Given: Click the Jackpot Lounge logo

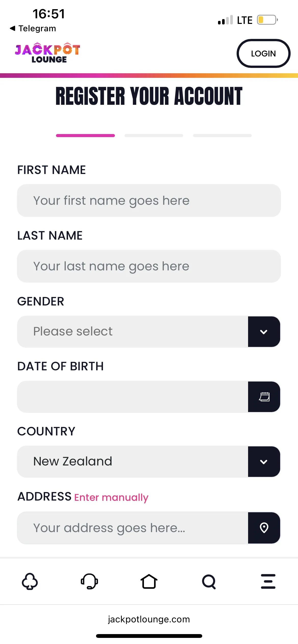Looking at the screenshot, I should [48, 53].
